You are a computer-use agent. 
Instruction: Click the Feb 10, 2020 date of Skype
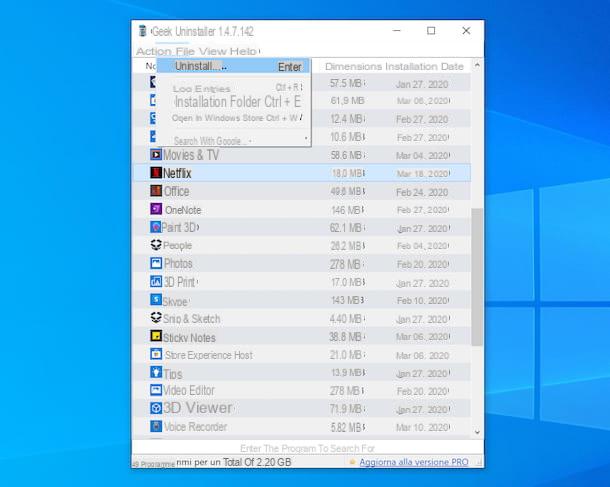(423, 301)
